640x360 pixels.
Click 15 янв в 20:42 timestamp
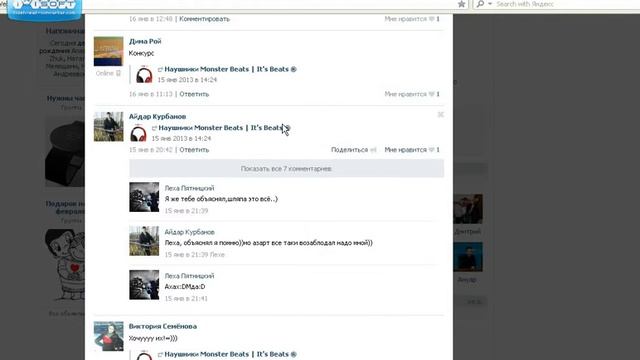coord(151,150)
